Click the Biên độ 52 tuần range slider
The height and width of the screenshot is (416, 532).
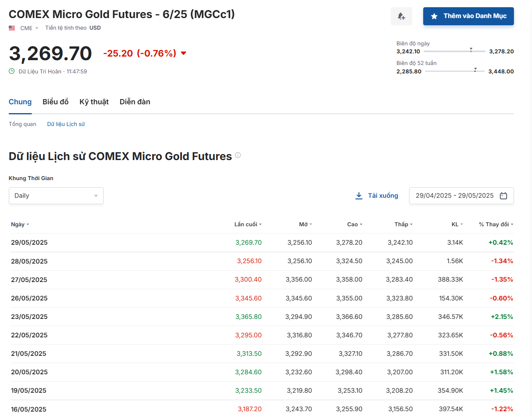point(455,71)
